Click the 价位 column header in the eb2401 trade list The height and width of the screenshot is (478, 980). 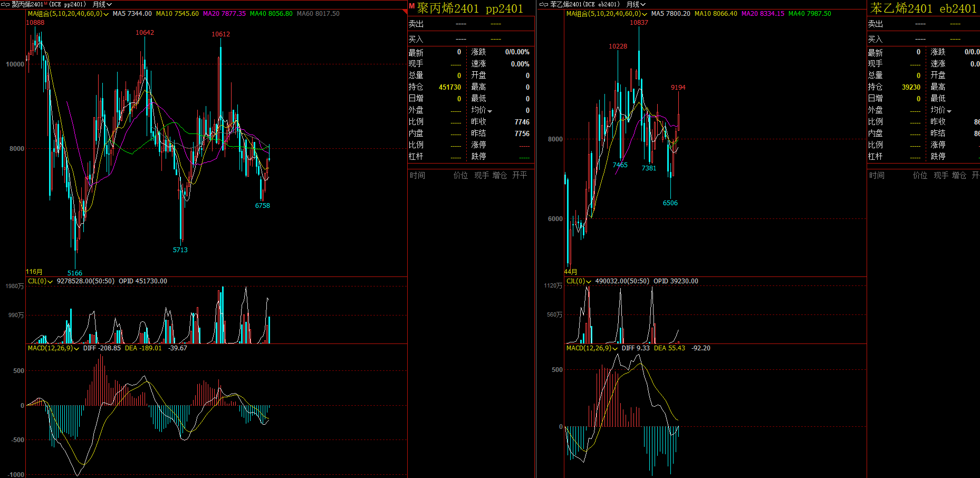click(920, 175)
